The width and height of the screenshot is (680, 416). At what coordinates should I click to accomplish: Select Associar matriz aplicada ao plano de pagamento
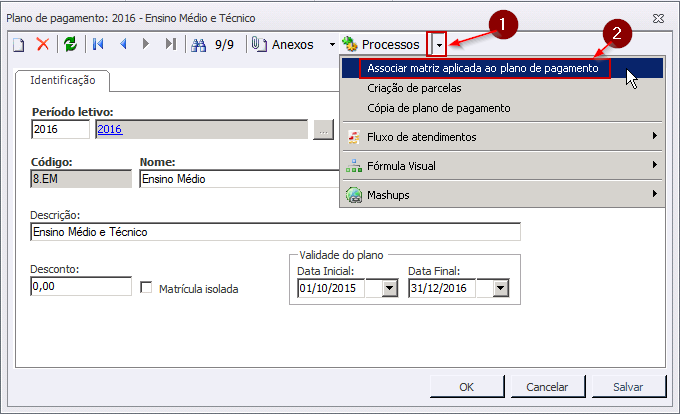pyautogui.click(x=483, y=68)
